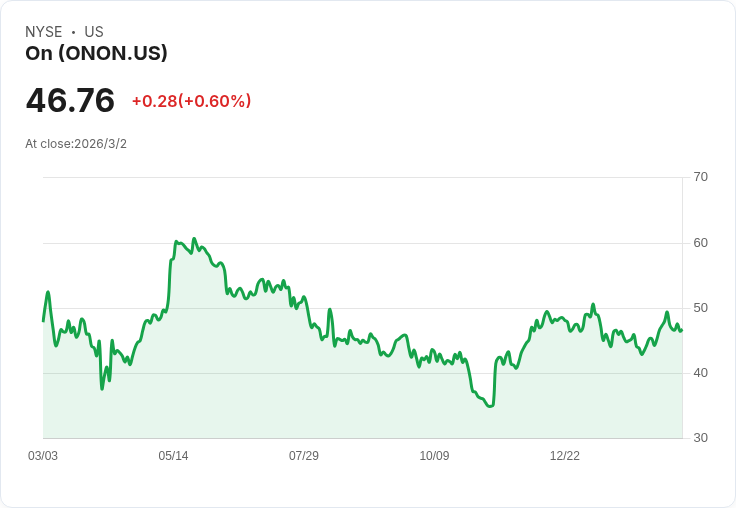The image size is (736, 508).
Task: Click the rightmost end of the price line
Action: (x=681, y=330)
